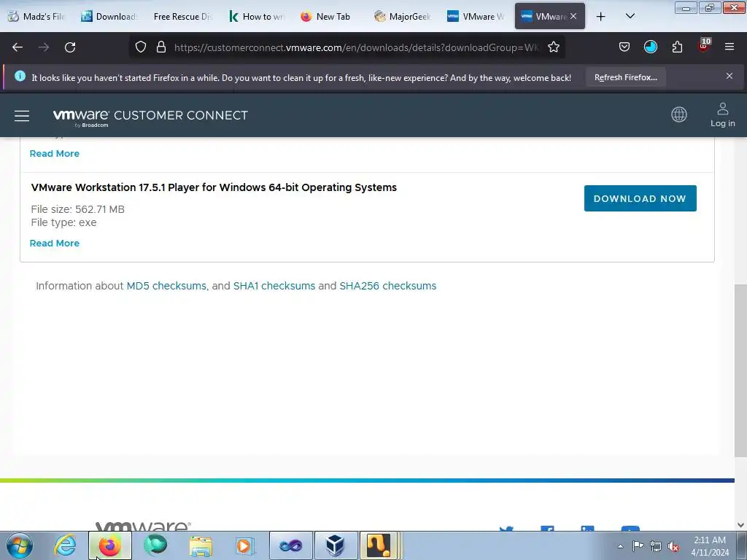This screenshot has height=560, width=747.
Task: Open the taskbar clock and date
Action: [710, 546]
